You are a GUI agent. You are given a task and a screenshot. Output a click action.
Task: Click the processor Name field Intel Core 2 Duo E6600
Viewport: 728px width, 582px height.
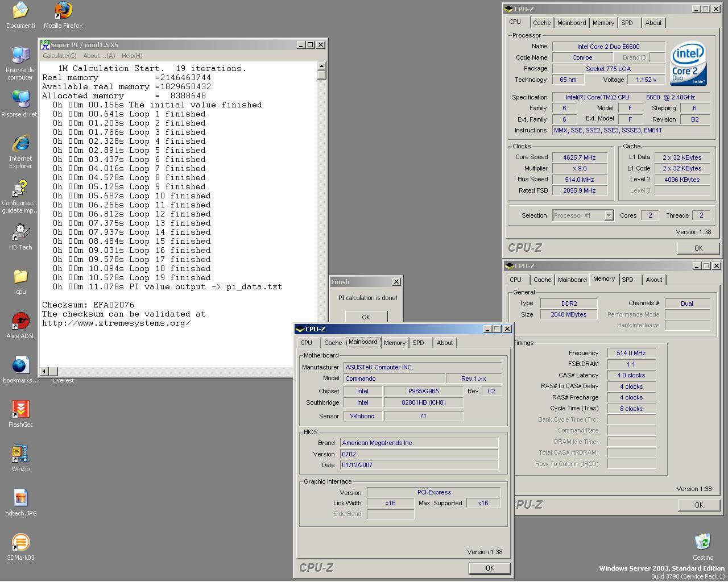coord(609,47)
